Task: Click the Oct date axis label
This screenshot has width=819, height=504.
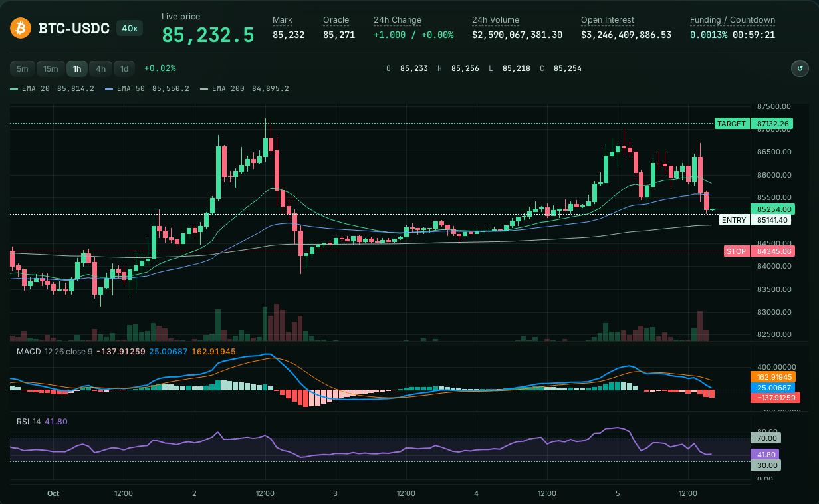Action: pyautogui.click(x=53, y=493)
